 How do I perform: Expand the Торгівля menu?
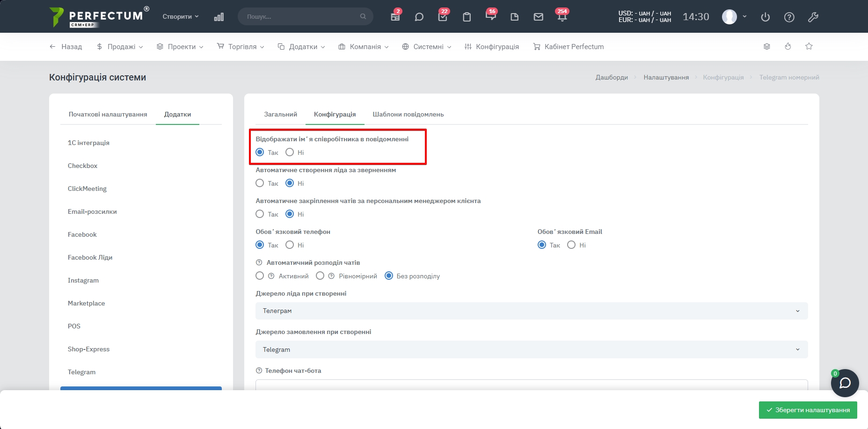(x=241, y=46)
